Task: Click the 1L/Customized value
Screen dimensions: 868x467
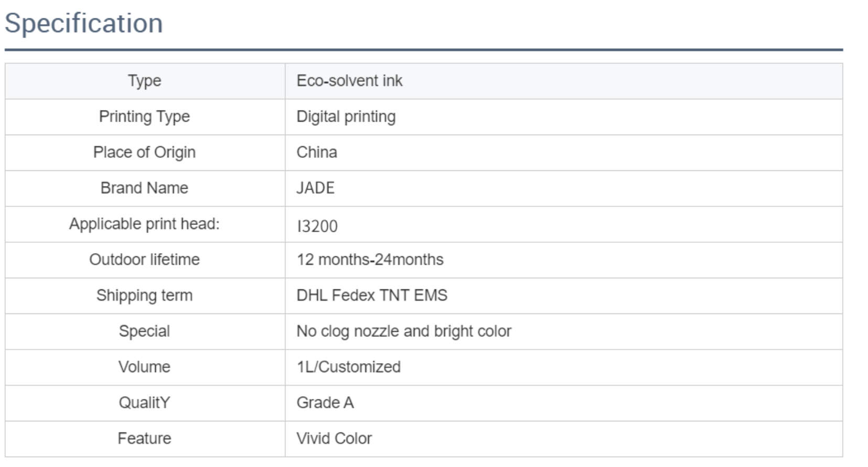Action: 349,367
